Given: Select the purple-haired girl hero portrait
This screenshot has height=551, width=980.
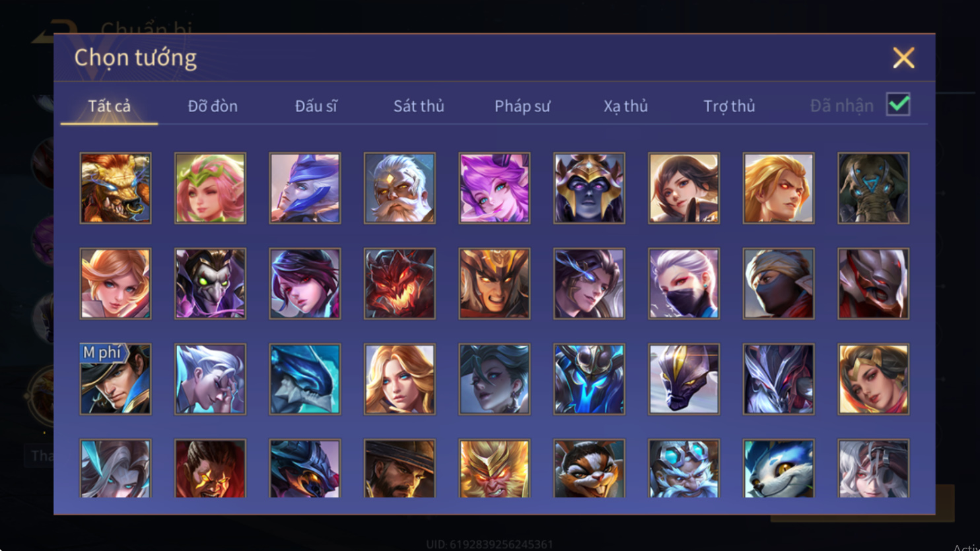Looking at the screenshot, I should click(494, 188).
